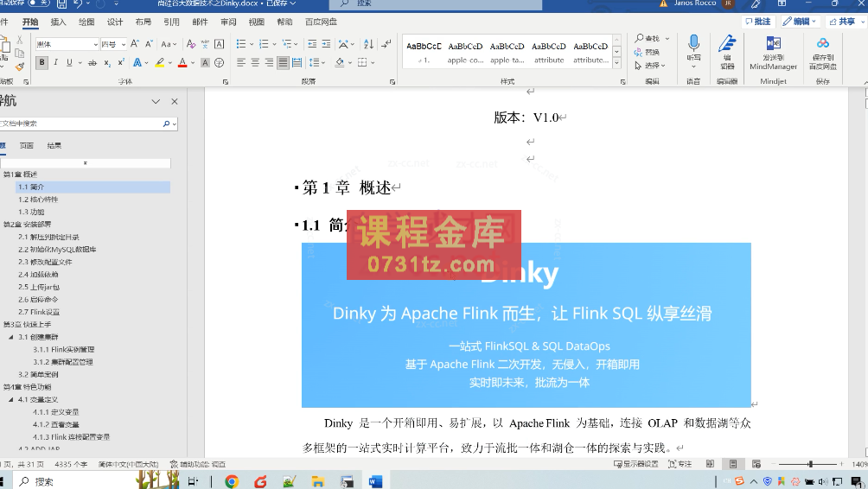The width and height of the screenshot is (868, 489).
Task: Decrease paragraph indent
Action: pos(312,44)
